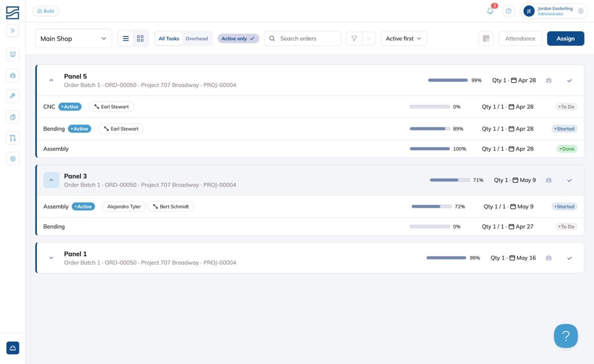Click the Panel 1 title text
This screenshot has height=364, width=594.
point(76,254)
